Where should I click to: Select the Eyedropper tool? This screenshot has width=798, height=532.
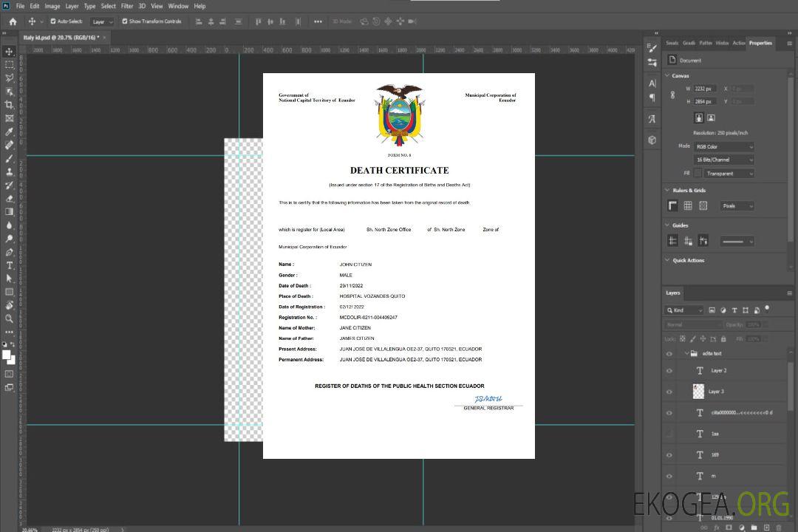(9, 132)
